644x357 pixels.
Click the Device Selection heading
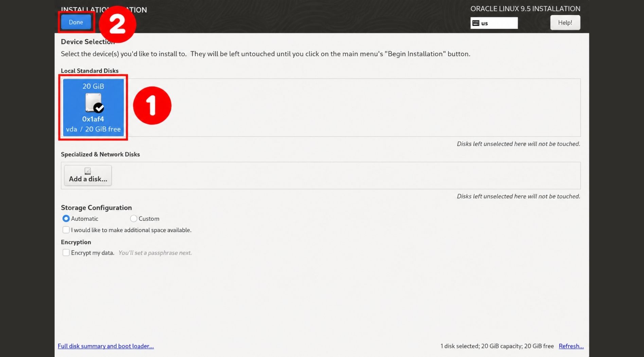click(x=88, y=42)
